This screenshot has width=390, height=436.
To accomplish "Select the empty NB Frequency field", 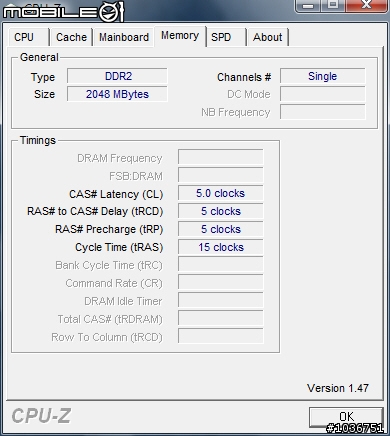I will pos(323,112).
